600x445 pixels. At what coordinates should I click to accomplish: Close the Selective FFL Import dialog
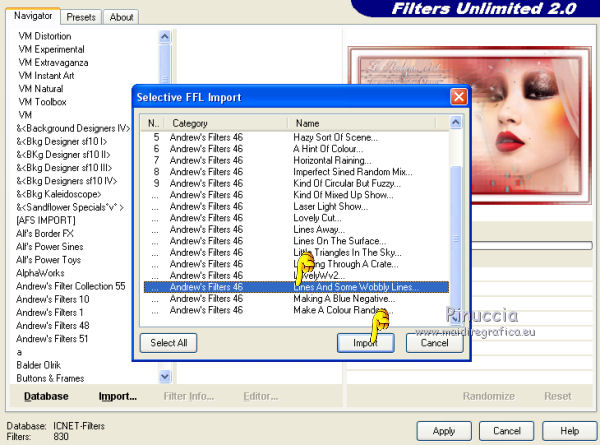click(459, 97)
